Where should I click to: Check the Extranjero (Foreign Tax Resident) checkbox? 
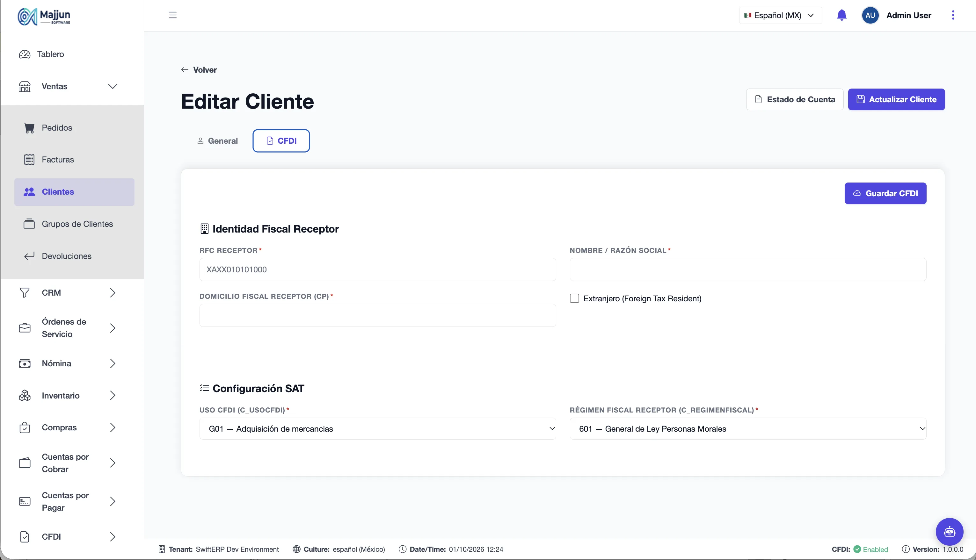pyautogui.click(x=574, y=298)
